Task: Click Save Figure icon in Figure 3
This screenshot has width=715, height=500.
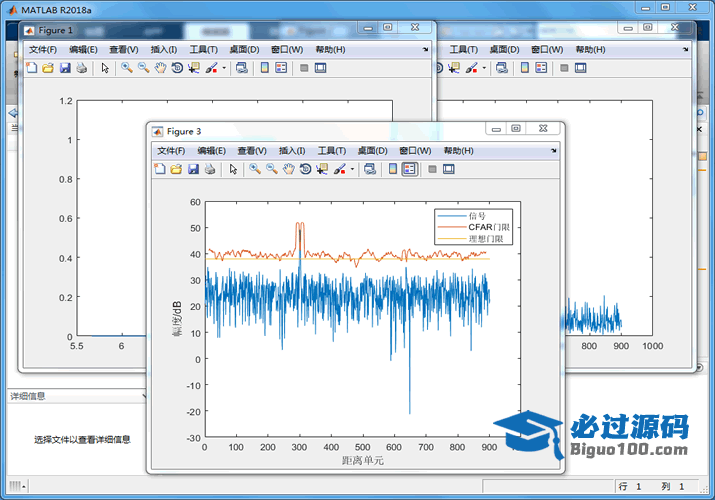Action: tap(193, 169)
